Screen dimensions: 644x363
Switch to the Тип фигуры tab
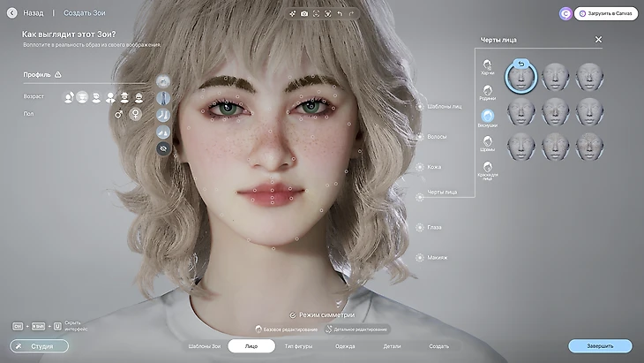point(299,346)
